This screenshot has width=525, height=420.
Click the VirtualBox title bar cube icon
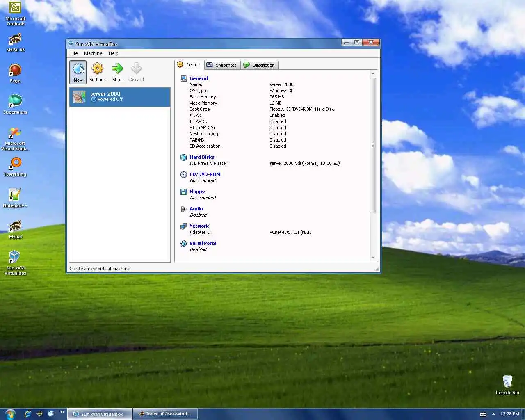pos(71,44)
